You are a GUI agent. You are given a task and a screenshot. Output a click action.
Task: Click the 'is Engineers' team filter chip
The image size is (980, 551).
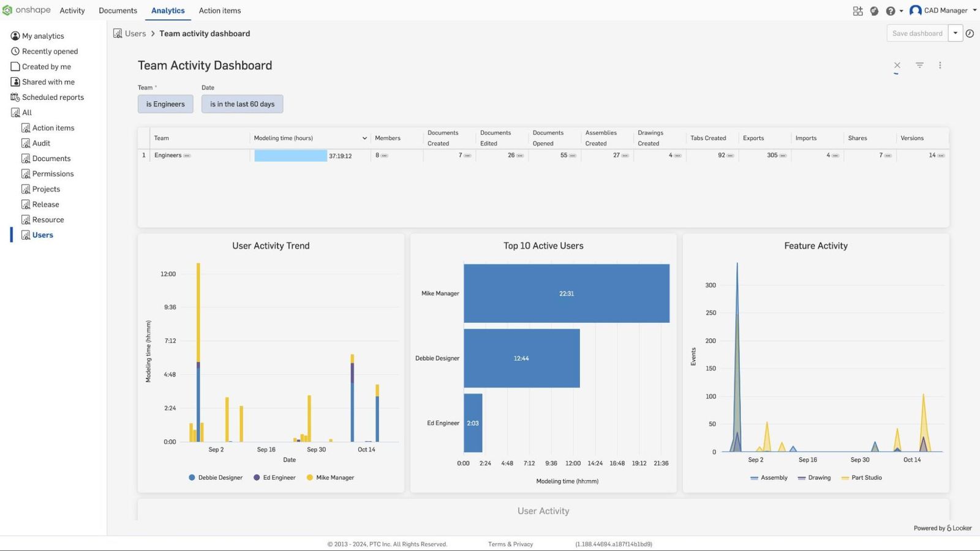coord(165,103)
